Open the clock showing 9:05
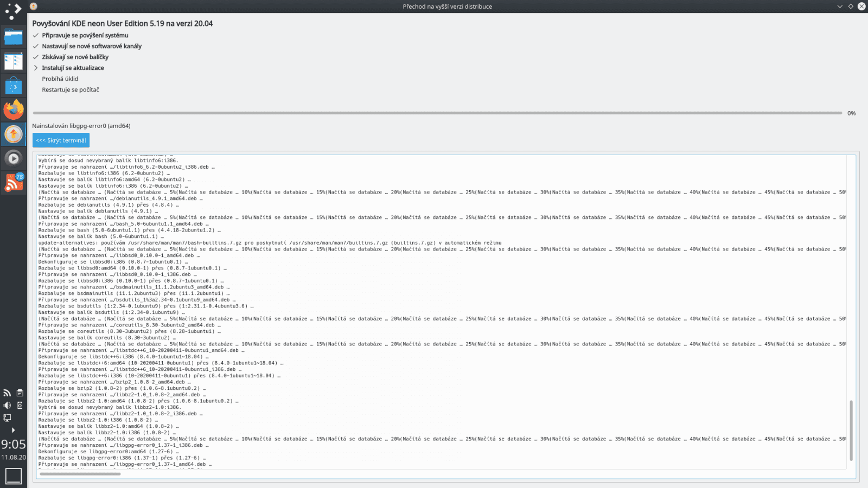868x488 pixels. click(13, 445)
